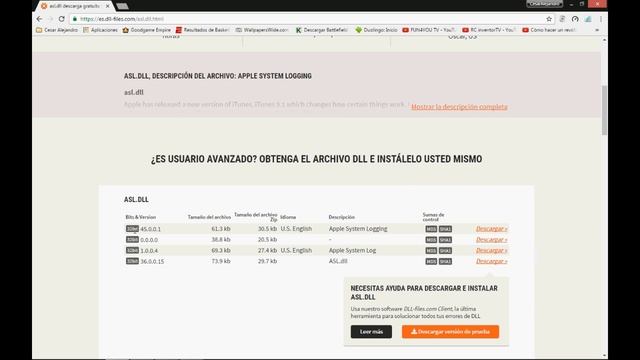
Task: Open the Descargar Battlefield bookmark
Action: 322,30
